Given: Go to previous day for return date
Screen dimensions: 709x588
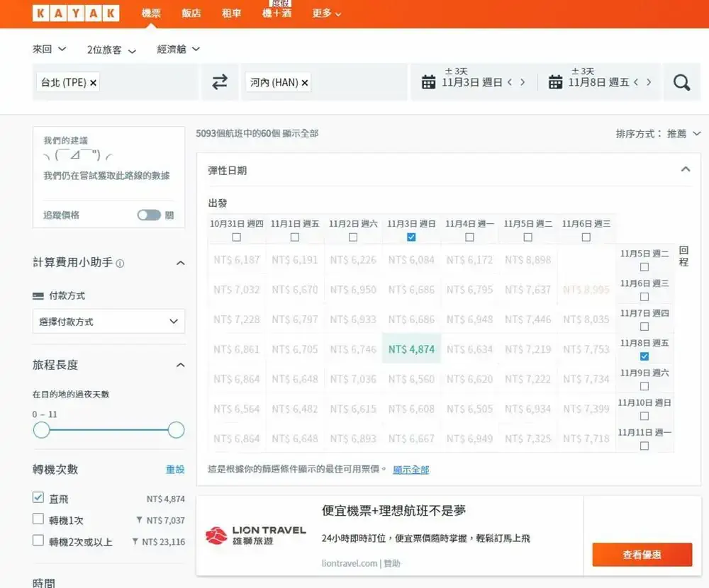Looking at the screenshot, I should coord(636,82).
